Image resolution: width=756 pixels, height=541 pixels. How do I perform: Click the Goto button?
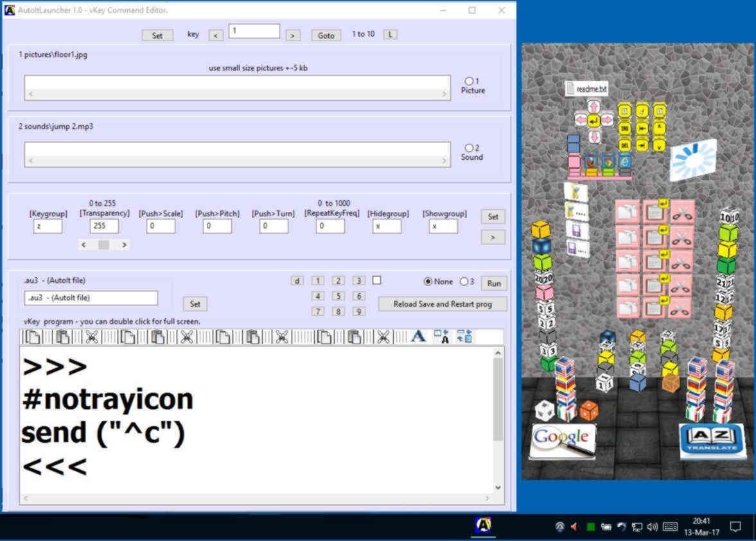click(x=326, y=35)
